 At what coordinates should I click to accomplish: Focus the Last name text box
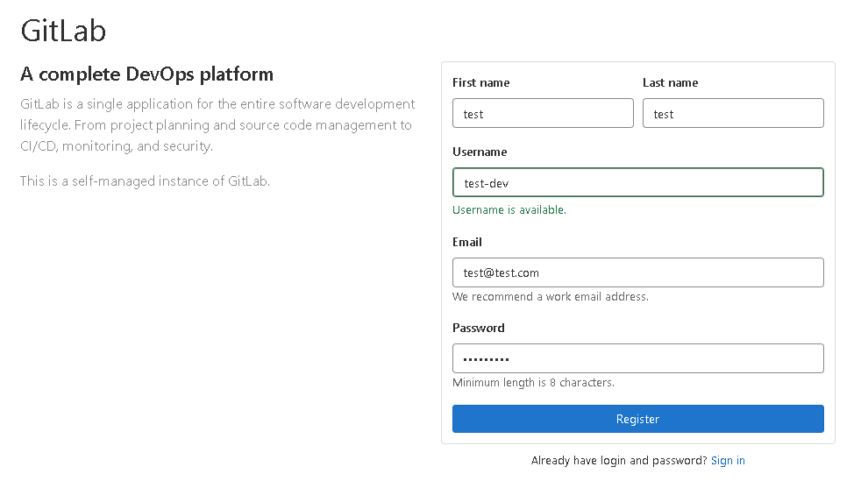pos(733,114)
